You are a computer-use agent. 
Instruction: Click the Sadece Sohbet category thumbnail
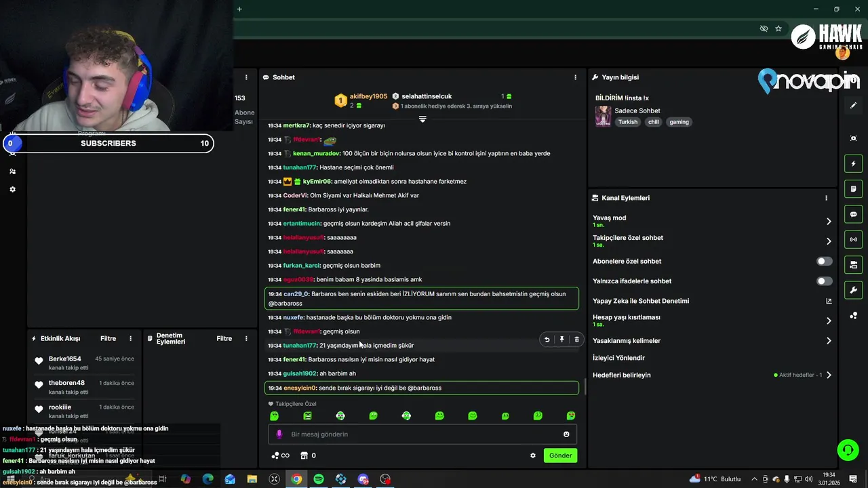pos(603,116)
